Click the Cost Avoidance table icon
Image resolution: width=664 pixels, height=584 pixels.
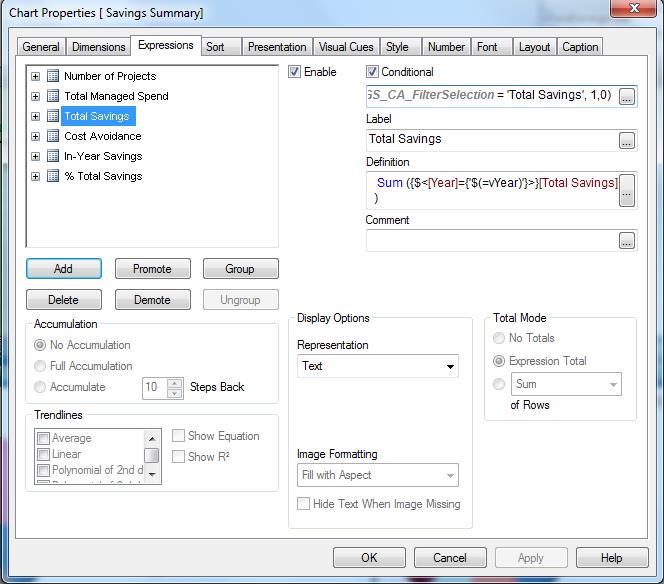tap(53, 136)
